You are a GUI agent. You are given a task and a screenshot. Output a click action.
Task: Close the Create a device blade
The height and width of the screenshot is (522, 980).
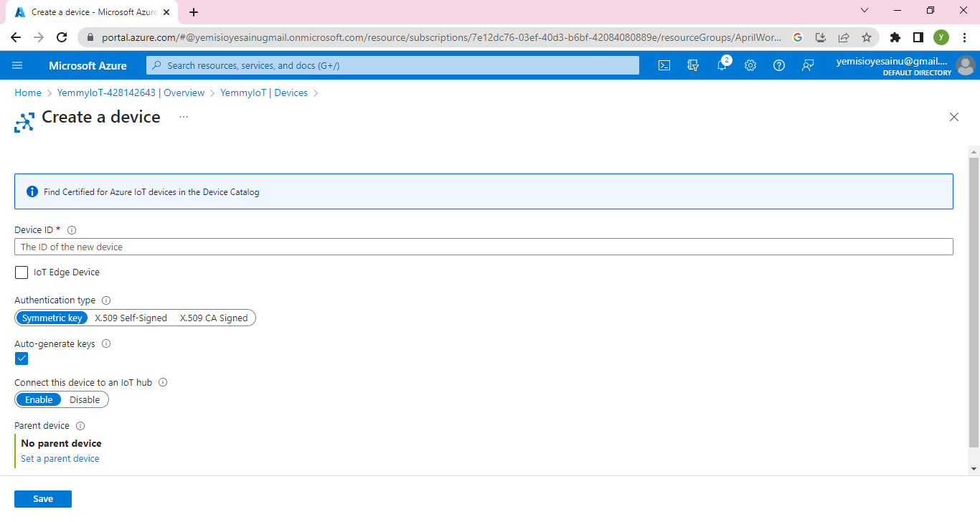point(954,117)
